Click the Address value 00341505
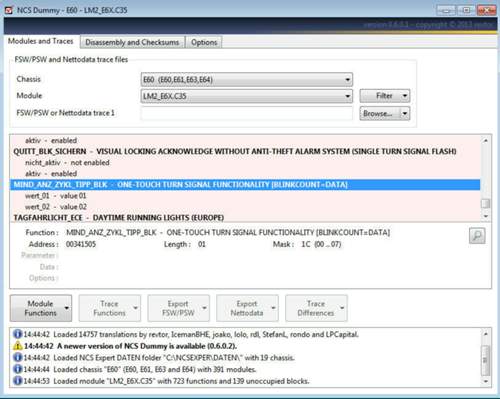500x399 pixels. 81,244
